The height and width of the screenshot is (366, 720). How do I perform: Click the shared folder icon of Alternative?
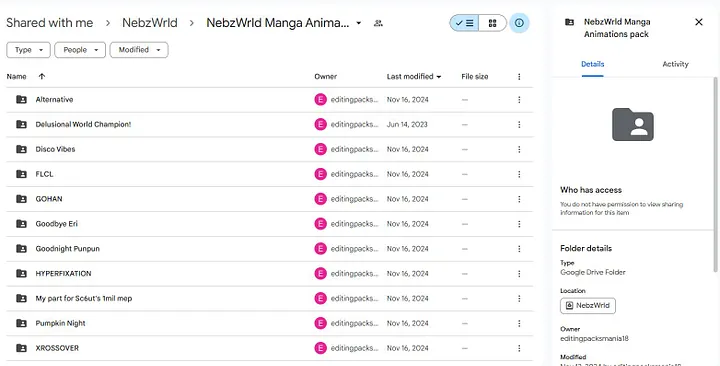[21, 99]
